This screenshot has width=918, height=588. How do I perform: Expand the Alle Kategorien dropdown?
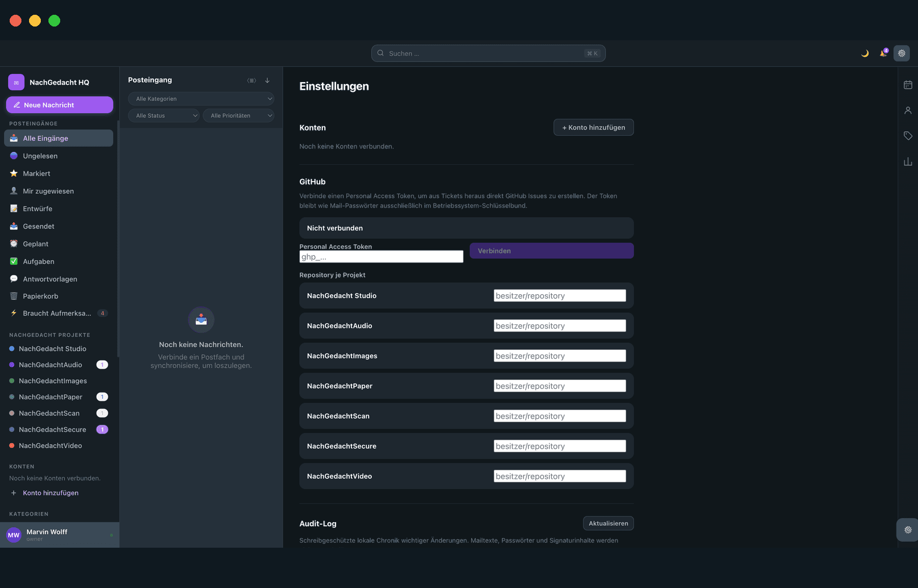pos(201,99)
